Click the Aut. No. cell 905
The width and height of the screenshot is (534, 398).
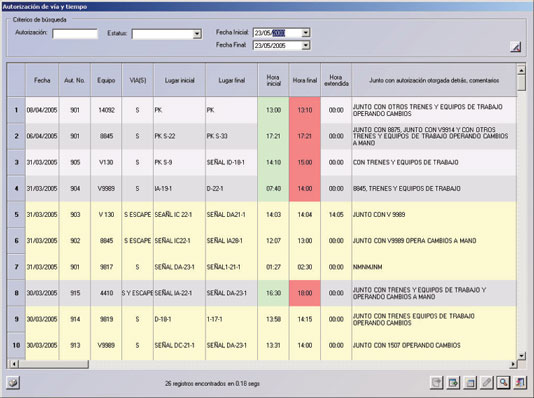[75, 162]
